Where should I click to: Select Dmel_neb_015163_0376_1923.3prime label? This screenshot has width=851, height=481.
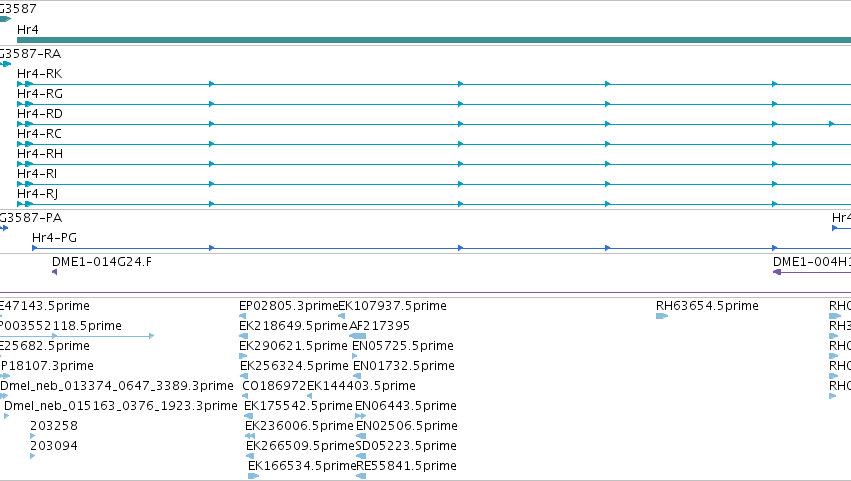coord(120,407)
